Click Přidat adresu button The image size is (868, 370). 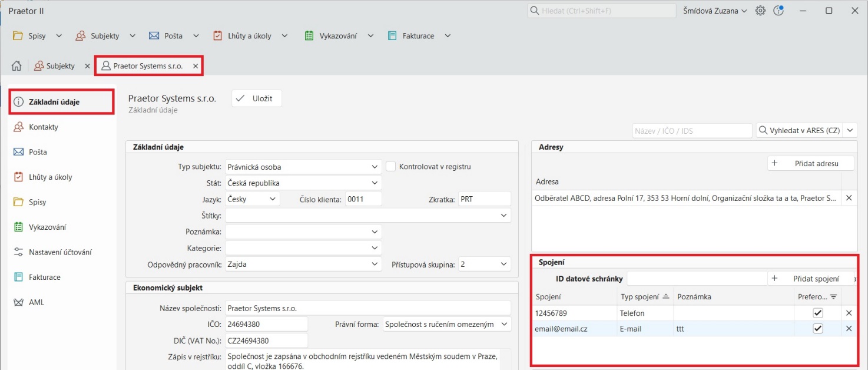coord(810,163)
